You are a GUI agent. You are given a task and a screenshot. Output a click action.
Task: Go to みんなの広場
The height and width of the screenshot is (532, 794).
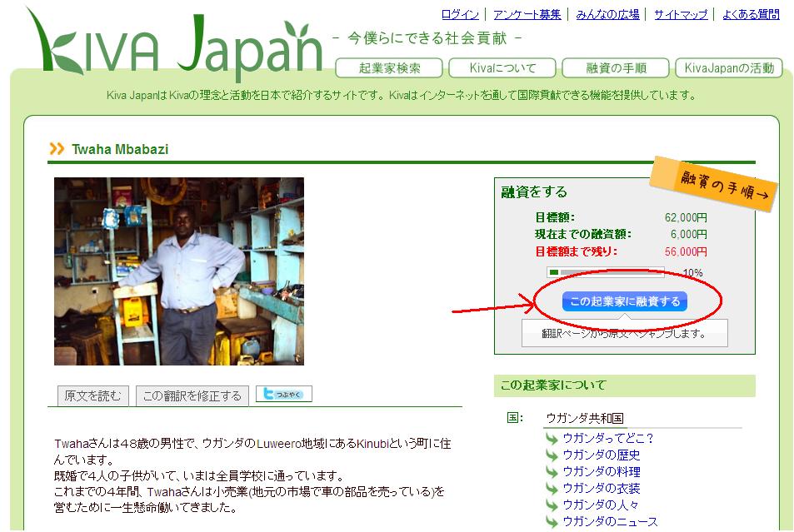pos(607,14)
